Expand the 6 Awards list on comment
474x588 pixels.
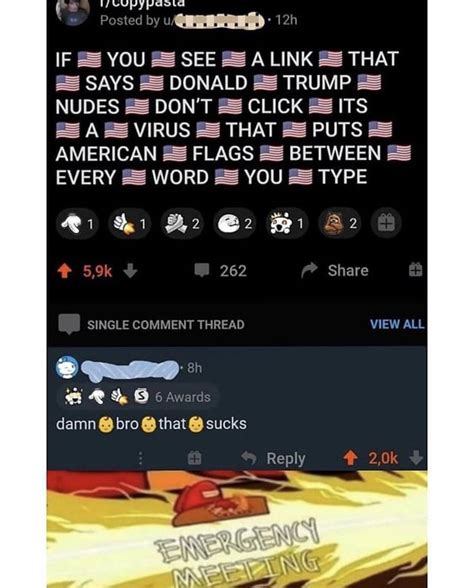click(137, 397)
